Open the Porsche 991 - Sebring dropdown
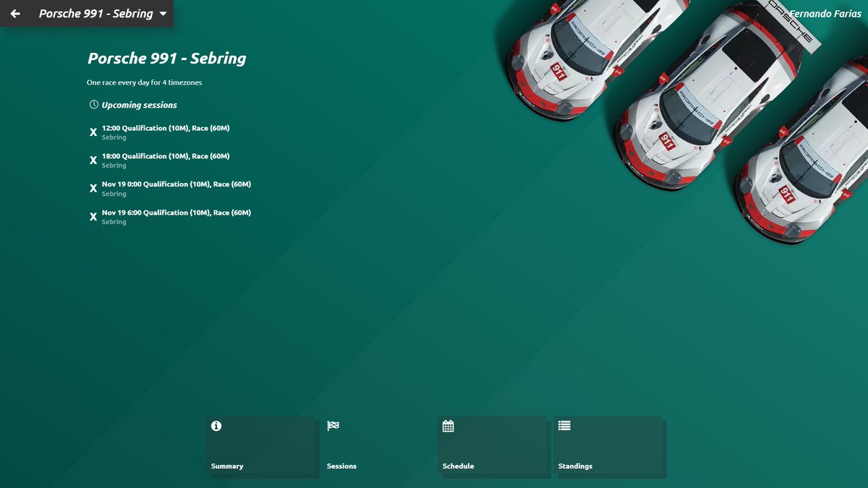Screen dimensions: 868x488 [103, 14]
